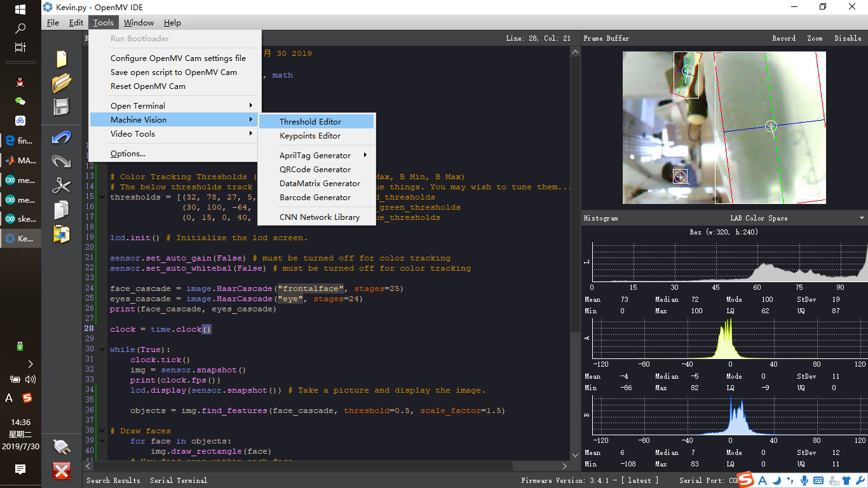
Task: Collapse the thresholds code block at line 15
Action: coord(103,197)
